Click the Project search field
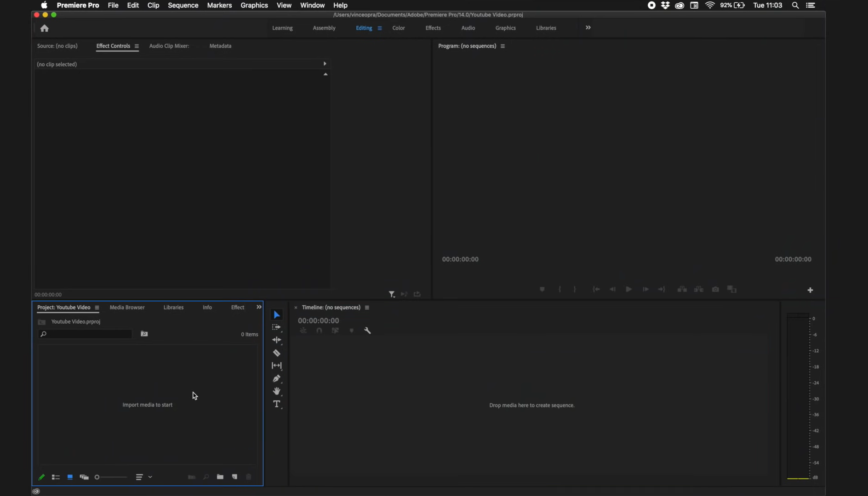 coord(86,334)
